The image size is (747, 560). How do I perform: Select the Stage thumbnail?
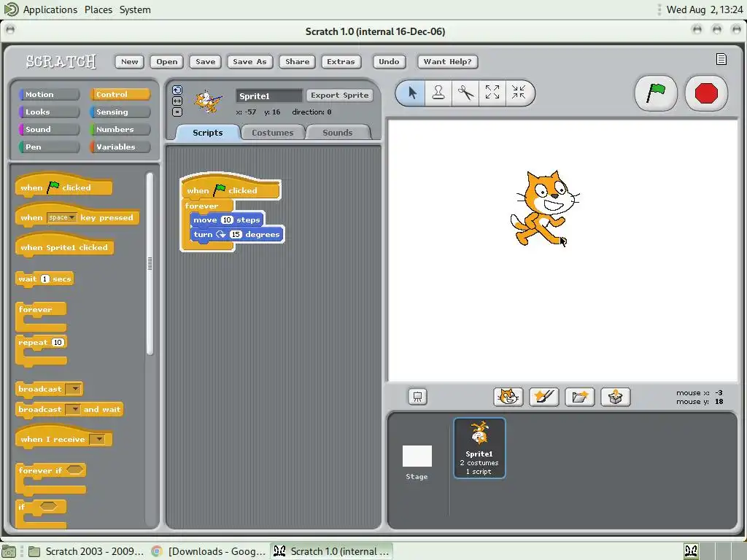[417, 462]
